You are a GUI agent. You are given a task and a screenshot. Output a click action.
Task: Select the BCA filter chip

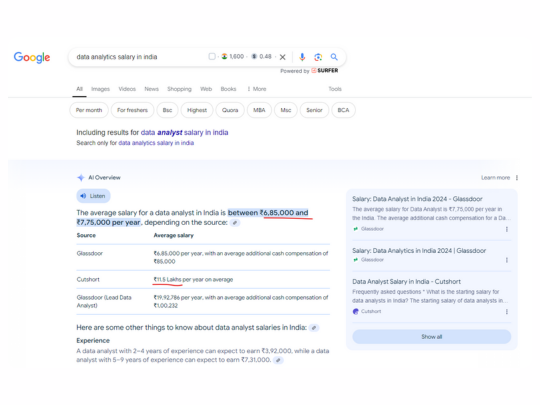343,110
